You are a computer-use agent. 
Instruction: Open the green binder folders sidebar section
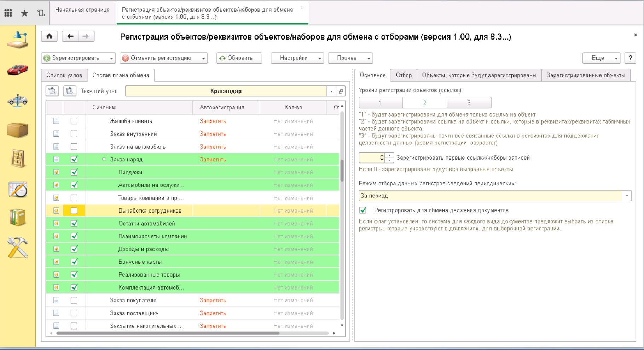point(17,217)
